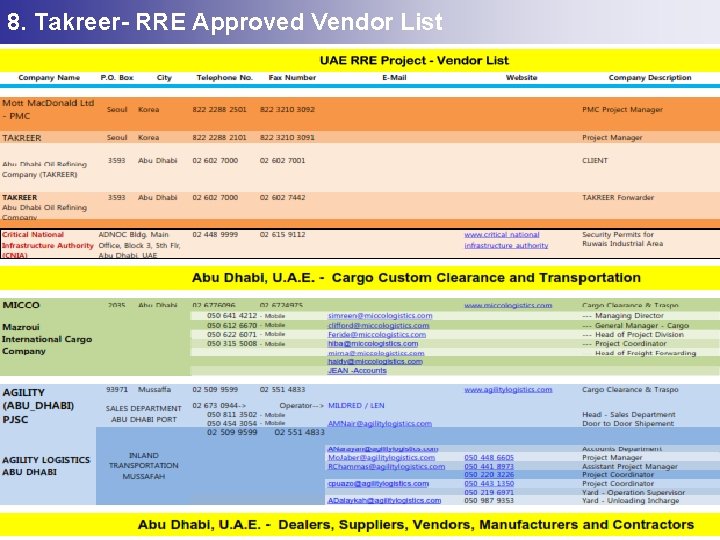The width and height of the screenshot is (720, 540).
Task: Click telephone number 822 2288 2501
Action: click(219, 110)
